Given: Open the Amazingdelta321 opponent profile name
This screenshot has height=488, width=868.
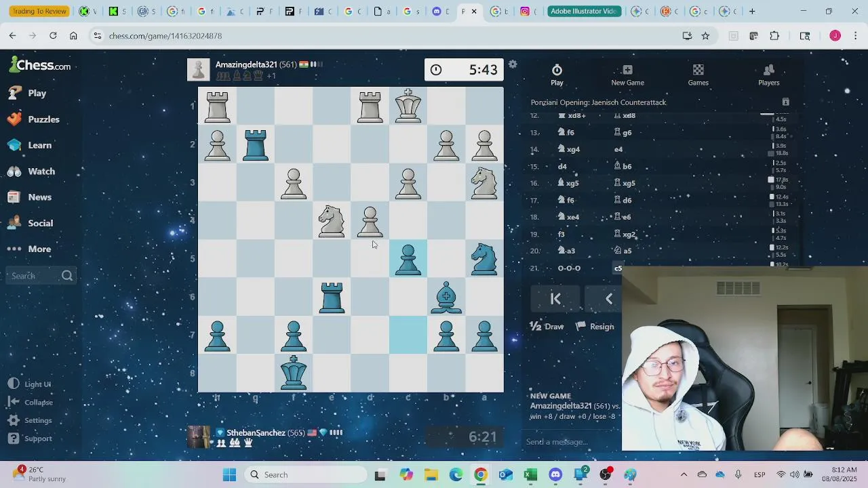Looking at the screenshot, I should coord(246,64).
